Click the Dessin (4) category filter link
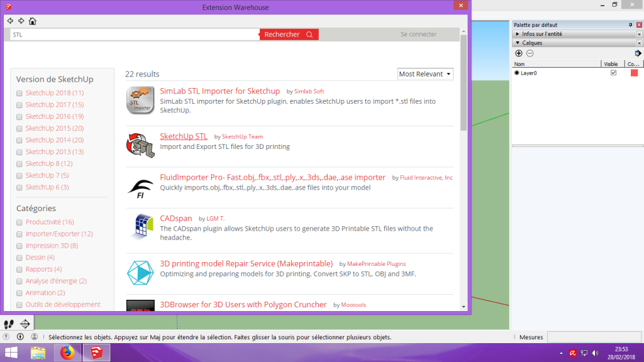644x362 pixels. point(40,257)
